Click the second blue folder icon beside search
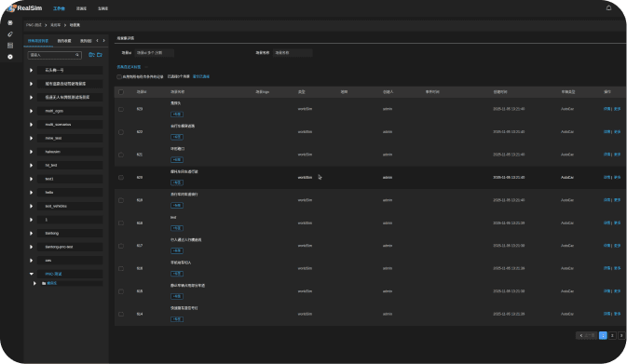This screenshot has width=627, height=364. [x=100, y=55]
